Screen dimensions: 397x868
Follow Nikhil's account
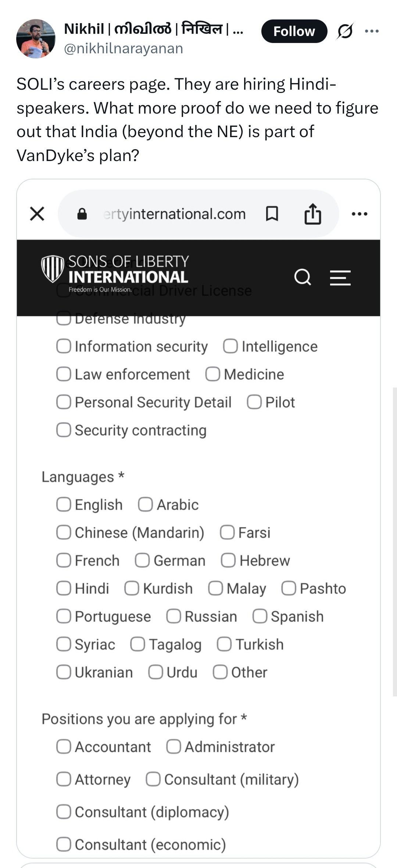(x=294, y=31)
